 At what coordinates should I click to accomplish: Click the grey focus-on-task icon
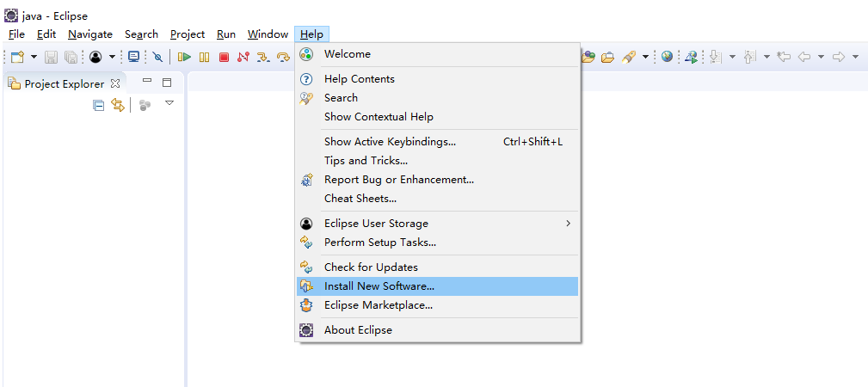coord(145,105)
